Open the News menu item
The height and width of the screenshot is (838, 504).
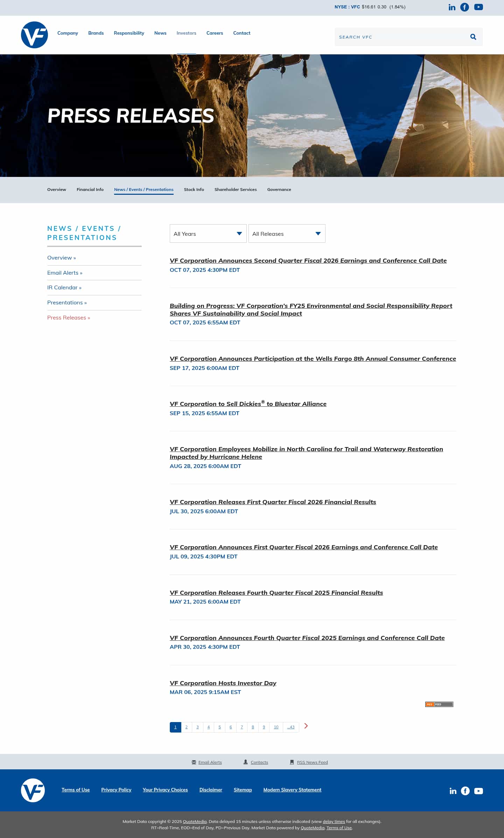click(x=160, y=33)
